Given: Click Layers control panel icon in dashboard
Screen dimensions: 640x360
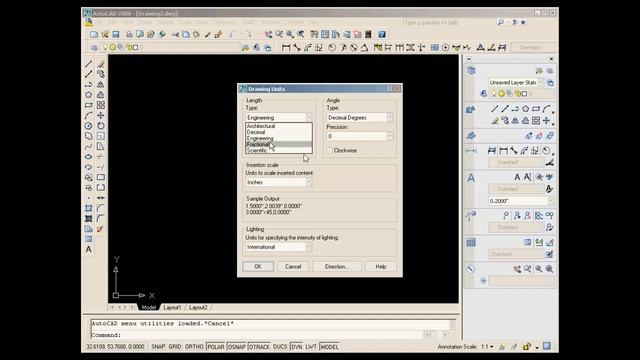Looking at the screenshot, I should [x=471, y=71].
